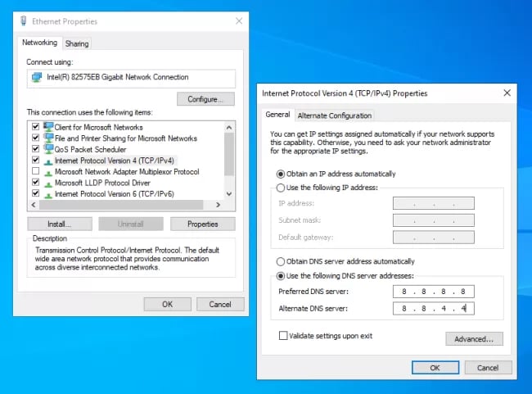Open the Networking tab
Screen dimensions: 532x394
coord(40,43)
